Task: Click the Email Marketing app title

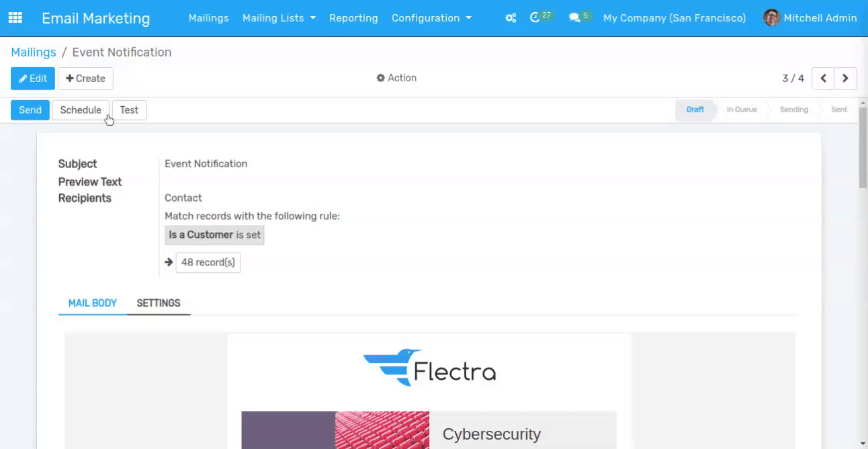Action: point(96,18)
